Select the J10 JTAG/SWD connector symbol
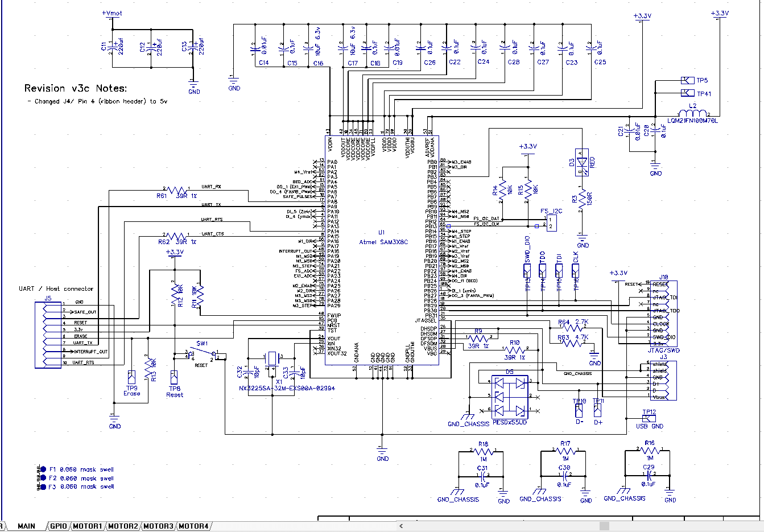This screenshot has width=764, height=532. coord(663,313)
